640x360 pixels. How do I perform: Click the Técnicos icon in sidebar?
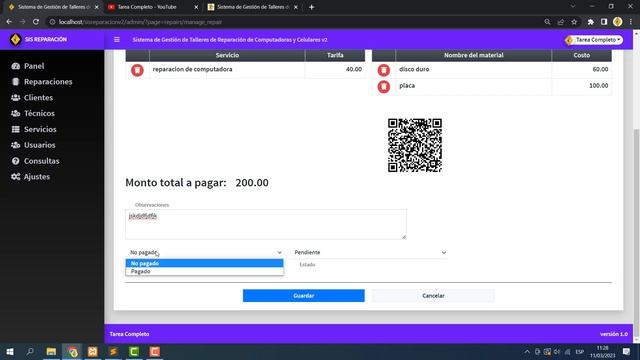16,113
